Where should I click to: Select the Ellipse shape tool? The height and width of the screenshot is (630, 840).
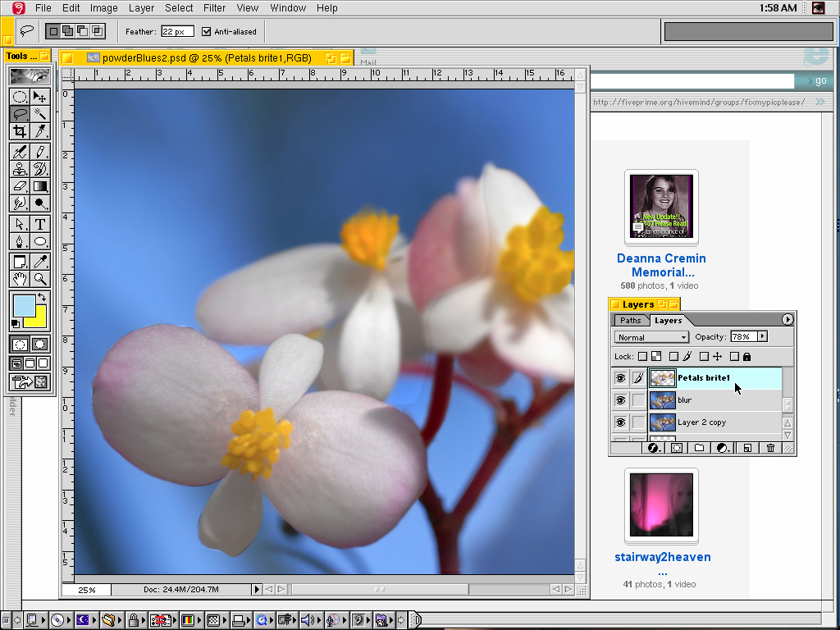[40, 242]
